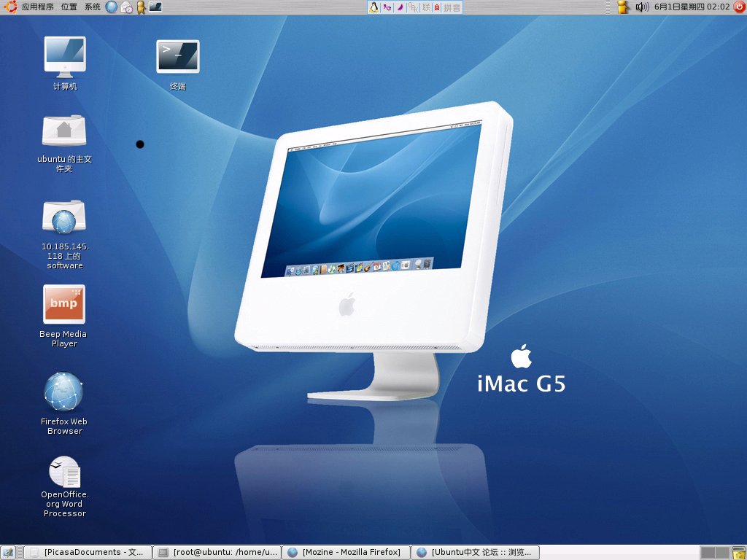The image size is (747, 560).
Task: Toggle the Chinese/English mode icon in input bar
Action: coord(387,7)
